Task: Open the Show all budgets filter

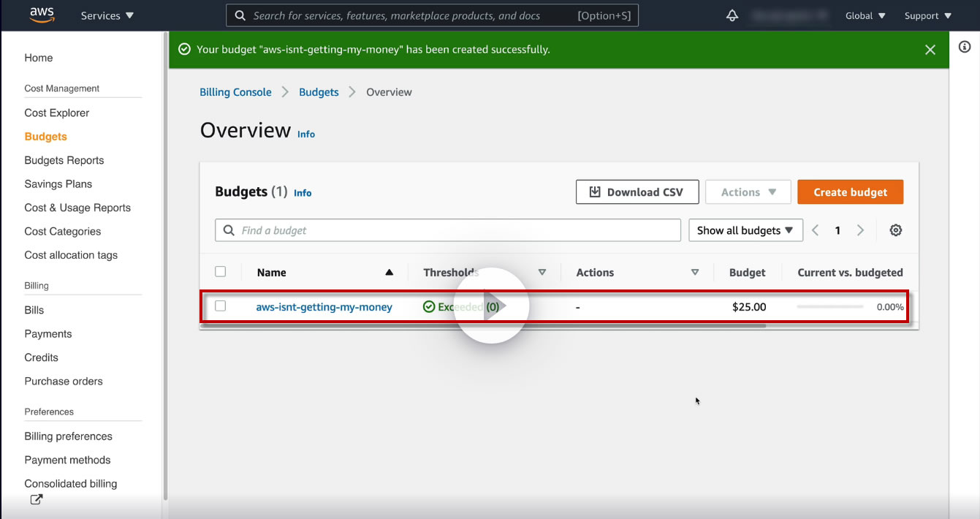Action: click(x=745, y=230)
